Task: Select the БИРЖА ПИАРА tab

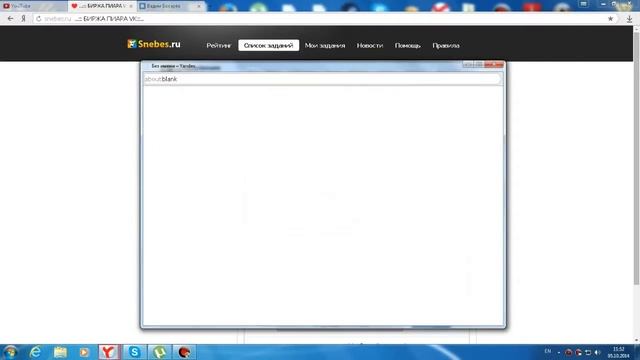Action: (102, 6)
